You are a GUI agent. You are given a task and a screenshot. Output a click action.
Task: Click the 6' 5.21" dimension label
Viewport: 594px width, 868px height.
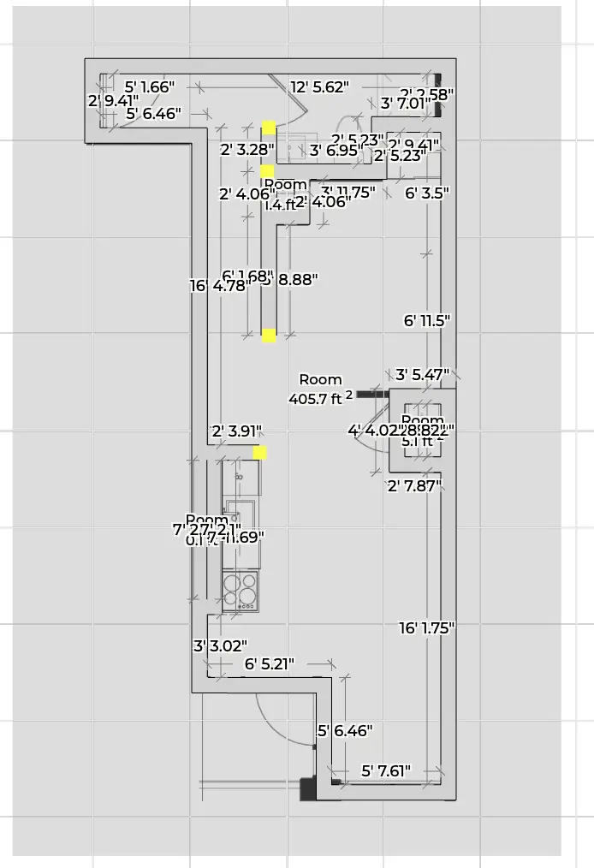click(270, 663)
